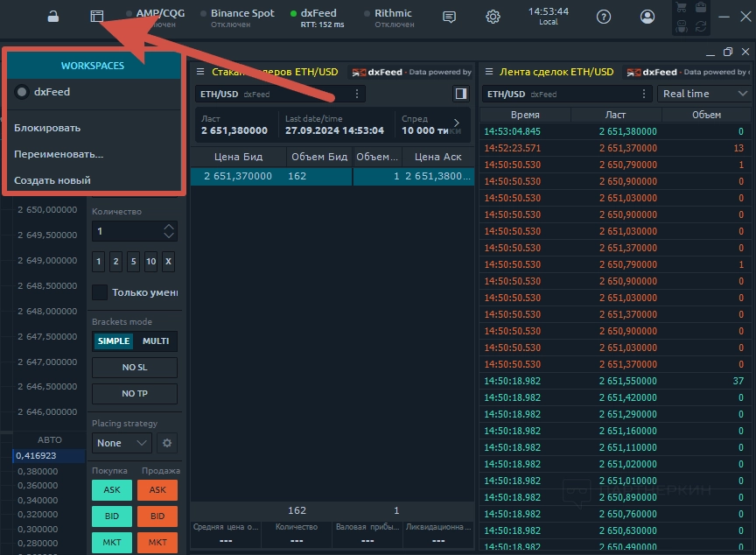Expand next info fields with chevron arrow

pyautogui.click(x=456, y=123)
